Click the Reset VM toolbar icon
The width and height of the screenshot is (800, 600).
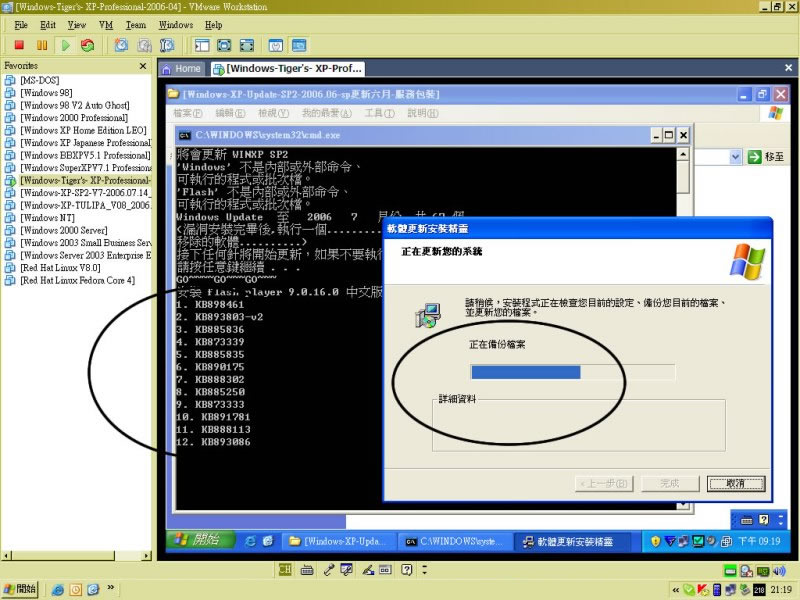(88, 45)
